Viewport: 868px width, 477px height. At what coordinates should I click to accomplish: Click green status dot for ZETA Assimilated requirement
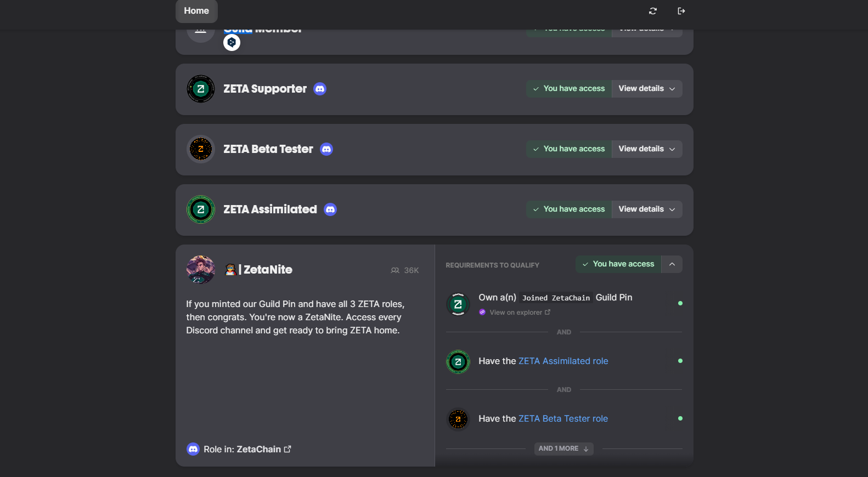680,361
